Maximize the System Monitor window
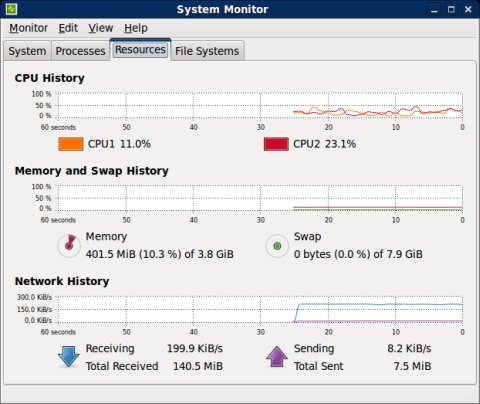 coord(451,9)
